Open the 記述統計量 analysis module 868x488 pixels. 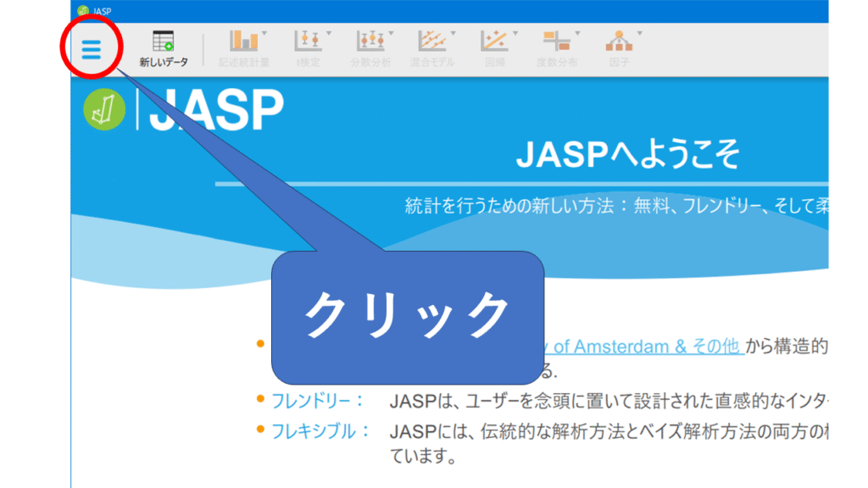pyautogui.click(x=244, y=48)
